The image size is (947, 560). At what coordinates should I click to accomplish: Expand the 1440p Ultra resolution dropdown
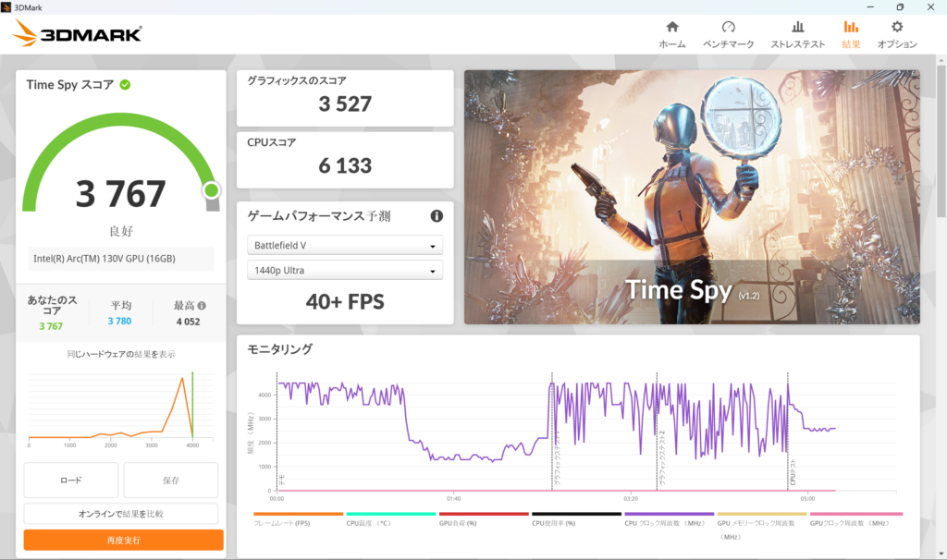(x=344, y=271)
